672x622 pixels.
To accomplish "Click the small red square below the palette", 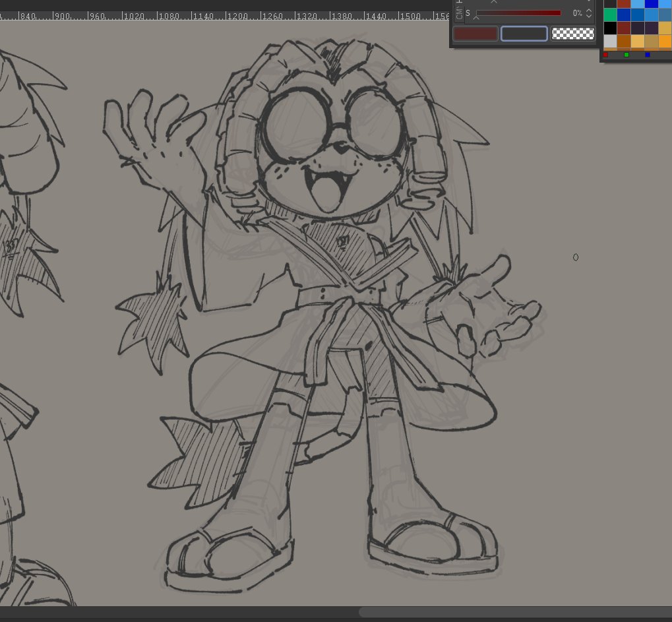I will click(605, 55).
